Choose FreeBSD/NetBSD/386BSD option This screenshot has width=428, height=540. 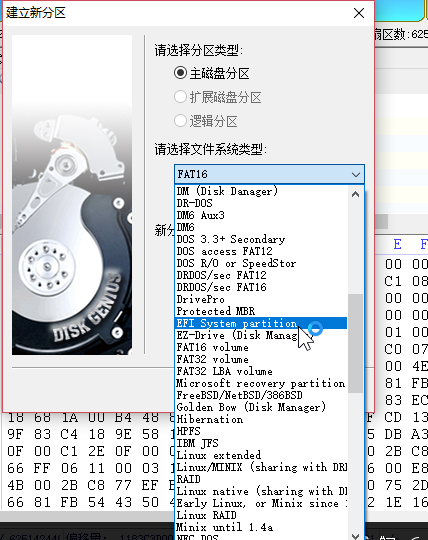pos(261,395)
